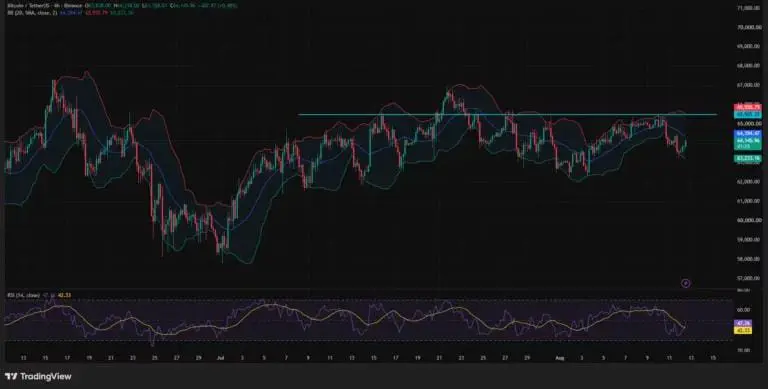The width and height of the screenshot is (768, 389).
Task: Click the Bitcoin / TetherUS symbol legend title
Action: click(x=45, y=6)
